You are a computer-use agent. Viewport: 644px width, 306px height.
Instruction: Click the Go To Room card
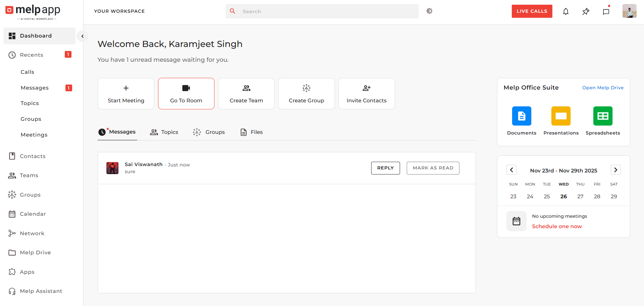[x=186, y=94]
